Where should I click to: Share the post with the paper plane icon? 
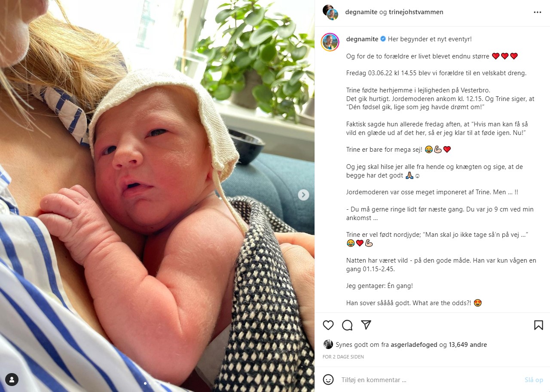click(366, 325)
